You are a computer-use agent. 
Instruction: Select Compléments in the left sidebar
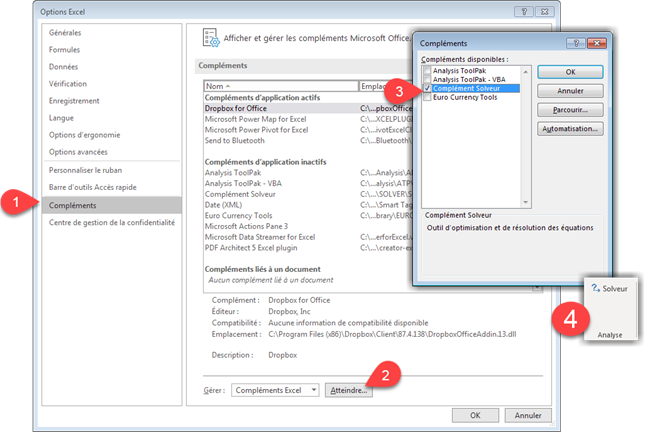(70, 204)
